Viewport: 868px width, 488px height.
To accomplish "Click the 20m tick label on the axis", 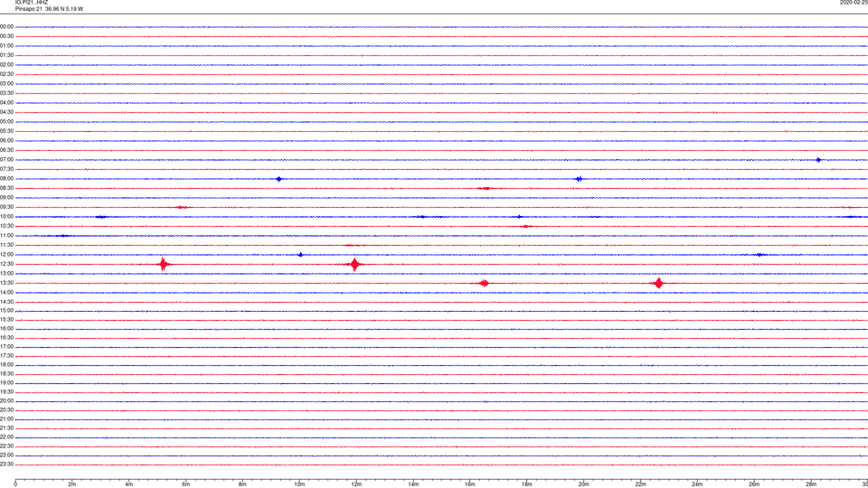I will (583, 484).
